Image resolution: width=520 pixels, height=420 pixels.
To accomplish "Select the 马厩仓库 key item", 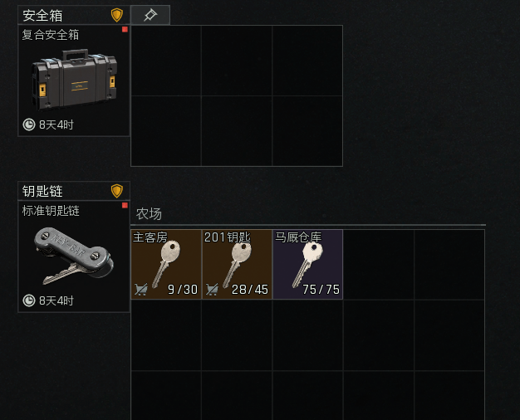I will [x=307, y=264].
